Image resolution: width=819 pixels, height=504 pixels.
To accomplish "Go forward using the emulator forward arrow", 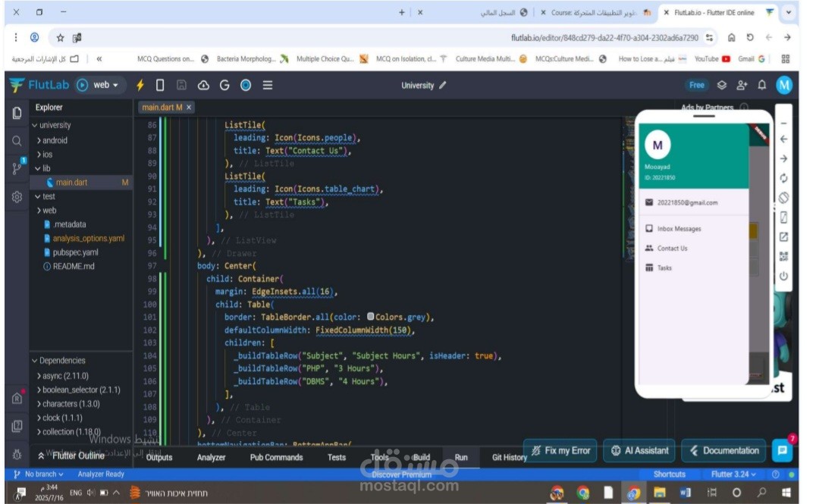I will (x=783, y=158).
